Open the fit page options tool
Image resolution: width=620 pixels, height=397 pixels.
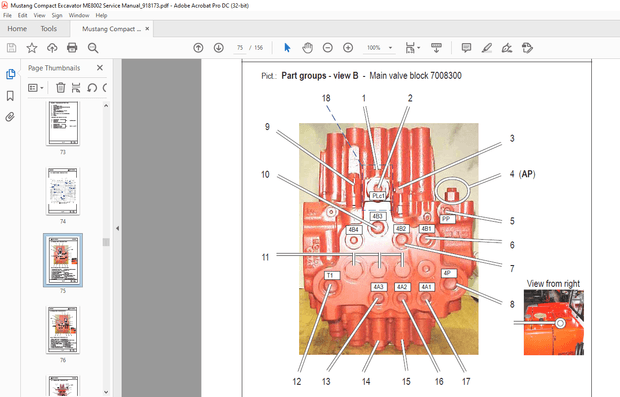coord(412,48)
